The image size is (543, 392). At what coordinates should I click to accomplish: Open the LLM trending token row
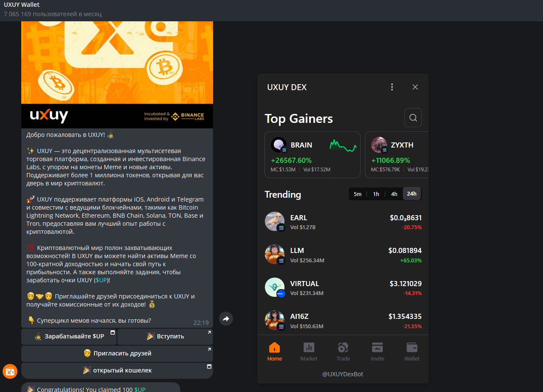(x=343, y=254)
